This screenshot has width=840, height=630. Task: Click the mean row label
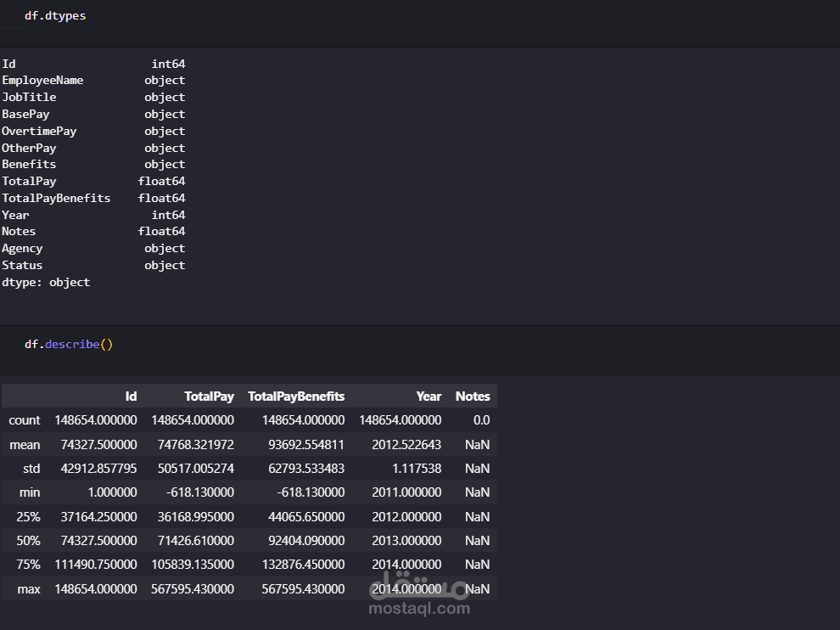pos(25,445)
